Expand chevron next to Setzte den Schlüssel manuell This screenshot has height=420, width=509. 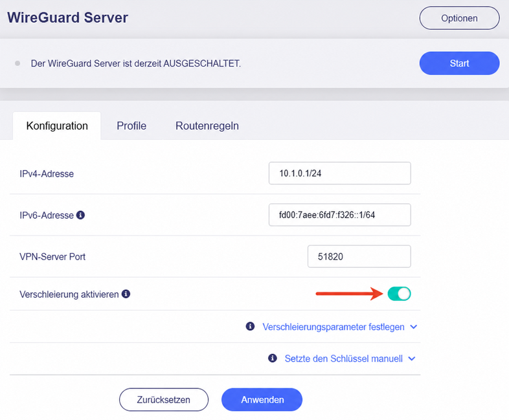[x=412, y=359]
